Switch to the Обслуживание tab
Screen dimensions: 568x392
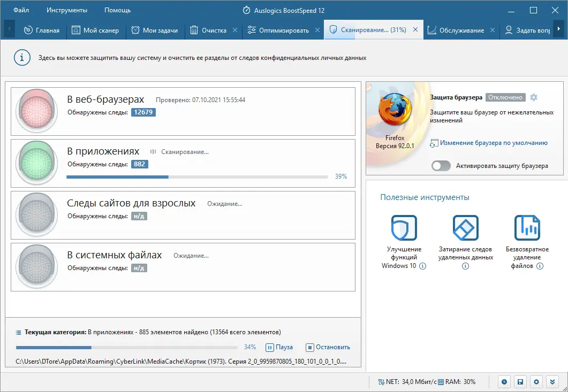(456, 30)
